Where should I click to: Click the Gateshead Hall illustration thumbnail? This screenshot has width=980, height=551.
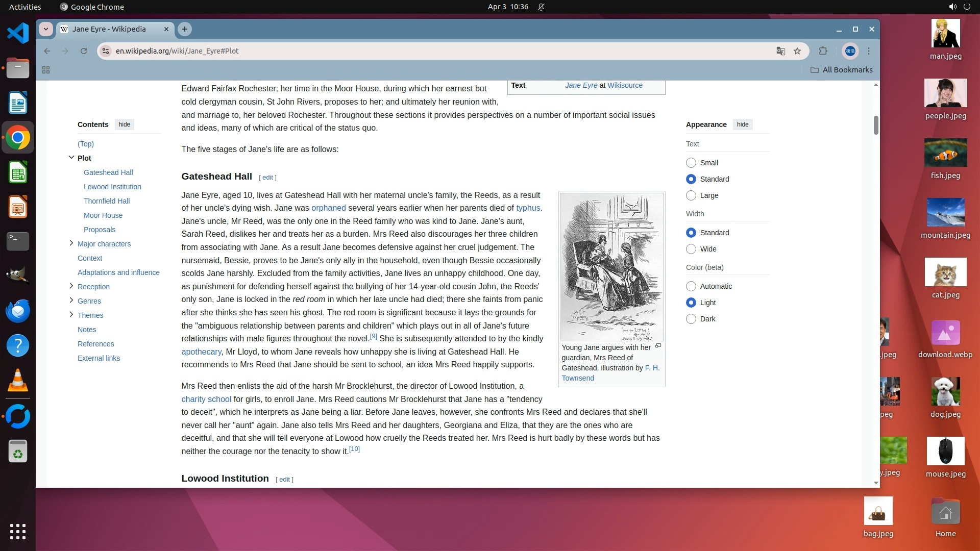click(x=611, y=267)
